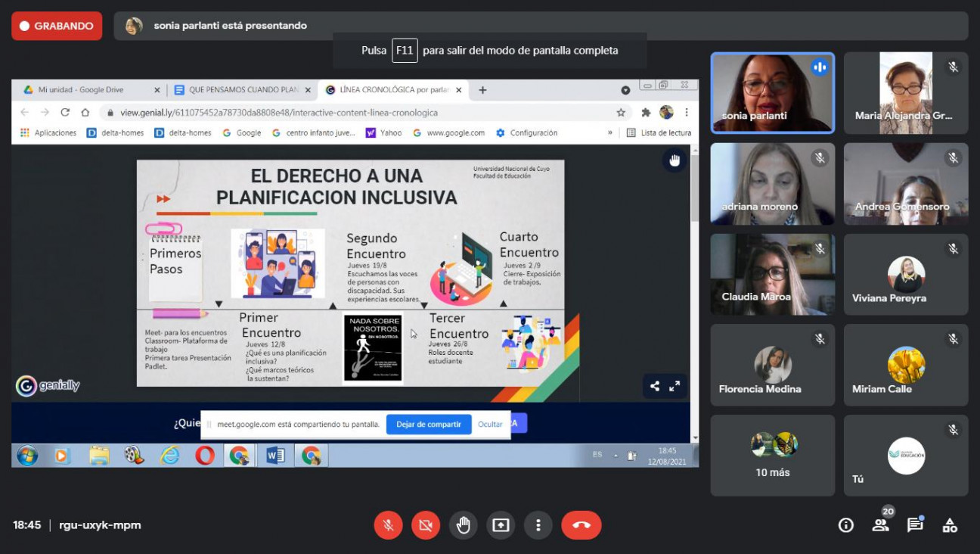Unmute the microphone in Meet controls

(x=388, y=525)
